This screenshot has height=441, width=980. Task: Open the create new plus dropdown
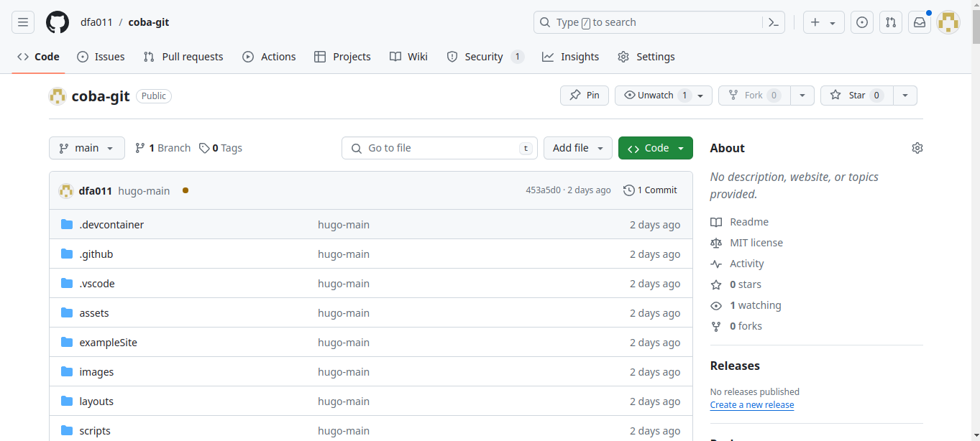pyautogui.click(x=823, y=22)
